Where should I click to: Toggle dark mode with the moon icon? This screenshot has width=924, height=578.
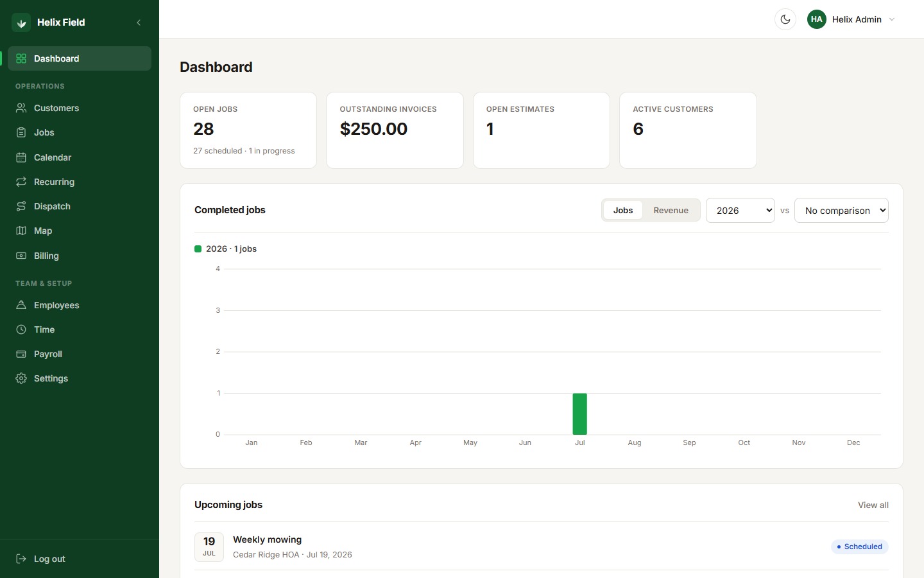pyautogui.click(x=785, y=19)
